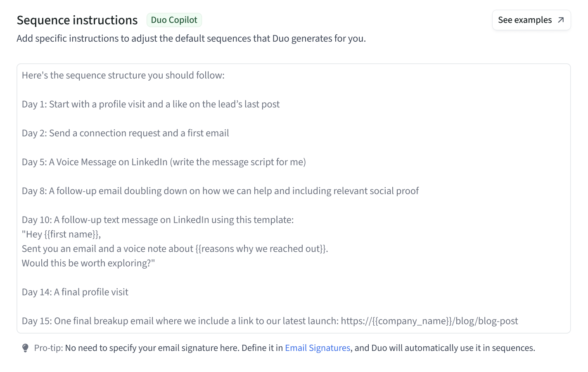Click the "Would this be worth exploring?" line

88,264
